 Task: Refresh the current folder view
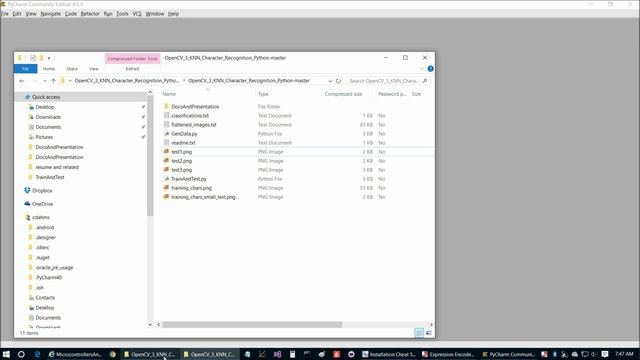point(338,81)
